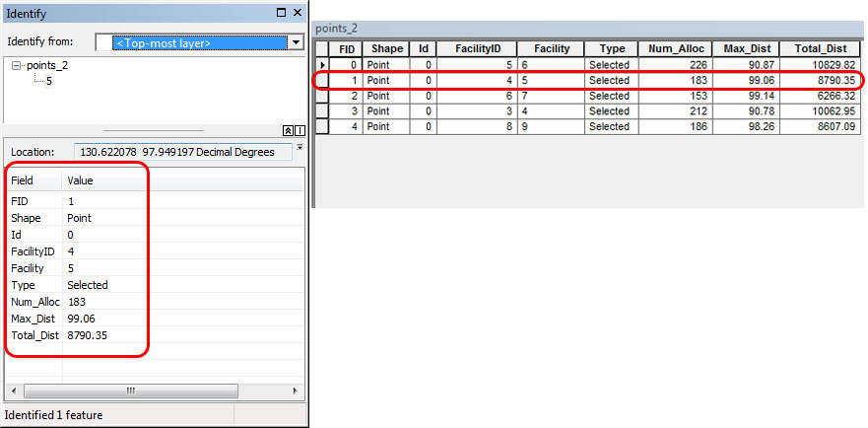Image resolution: width=868 pixels, height=428 pixels.
Task: Select row selector for FID 2
Action: point(322,96)
